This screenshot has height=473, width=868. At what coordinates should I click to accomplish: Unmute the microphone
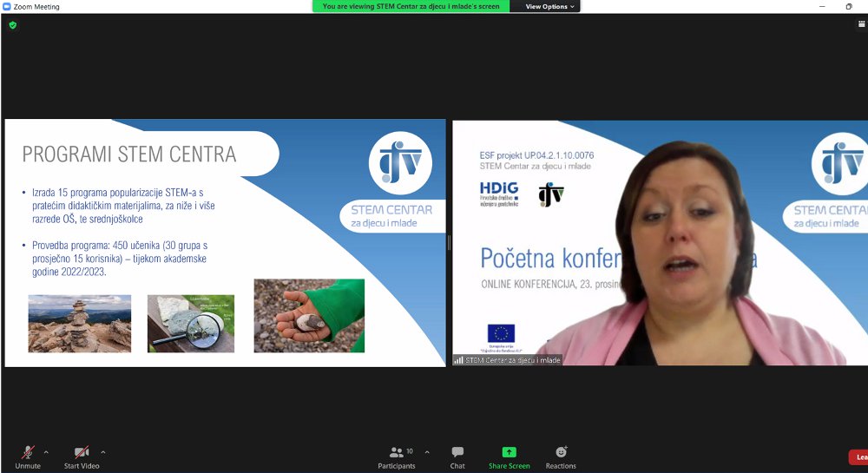pos(28,453)
